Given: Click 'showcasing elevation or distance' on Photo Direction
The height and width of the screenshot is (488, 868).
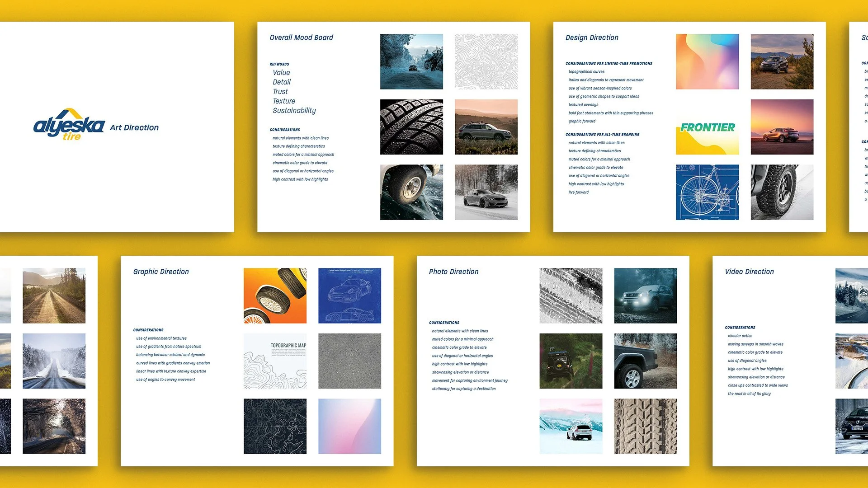Looking at the screenshot, I should [460, 372].
